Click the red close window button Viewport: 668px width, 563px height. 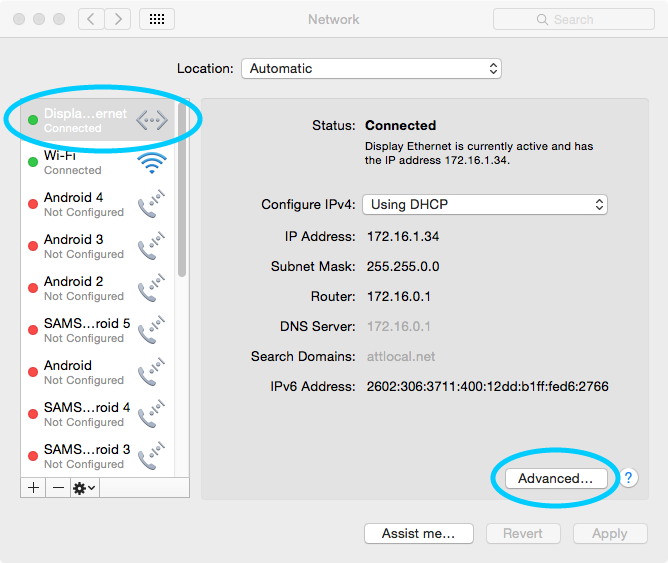(19, 19)
